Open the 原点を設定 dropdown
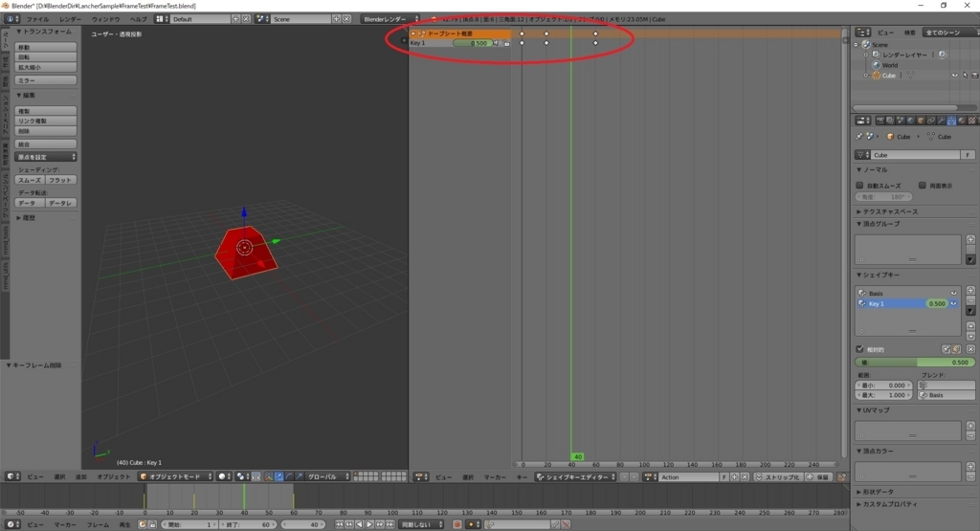Viewport: 980px width, 531px height. 46,157
